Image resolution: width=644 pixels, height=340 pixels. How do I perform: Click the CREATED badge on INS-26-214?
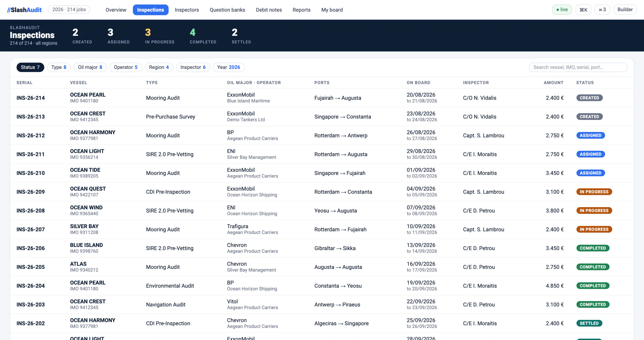[590, 98]
